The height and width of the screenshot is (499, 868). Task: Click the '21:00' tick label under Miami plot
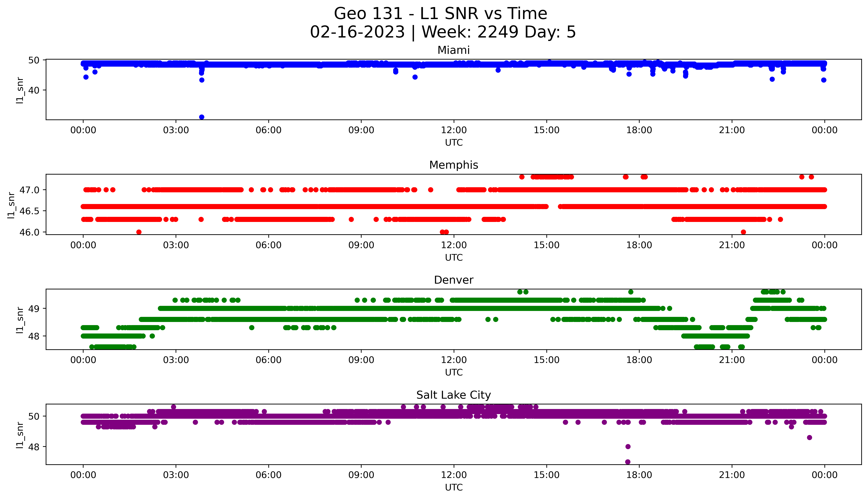pyautogui.click(x=732, y=130)
